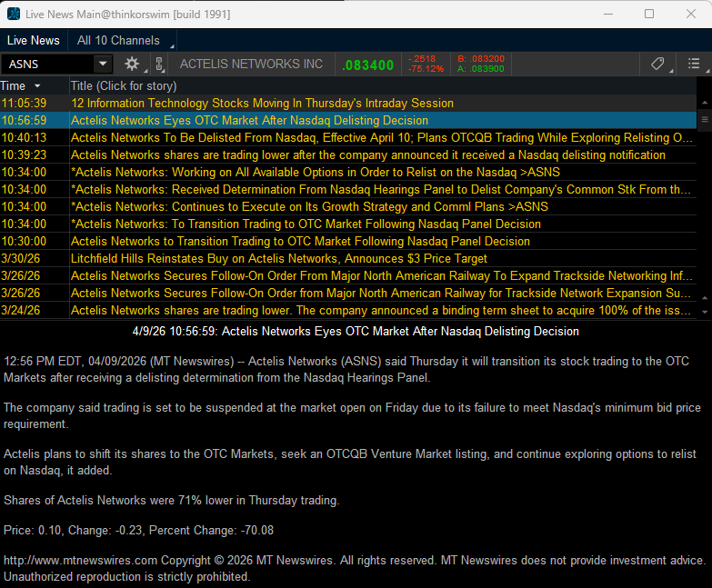Click the thinkorswim app icon in title bar
Viewport: 712px width, 588px height.
click(x=14, y=14)
